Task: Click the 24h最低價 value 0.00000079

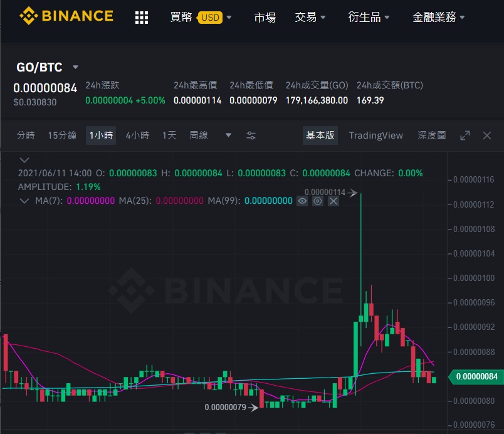Action: tap(253, 100)
